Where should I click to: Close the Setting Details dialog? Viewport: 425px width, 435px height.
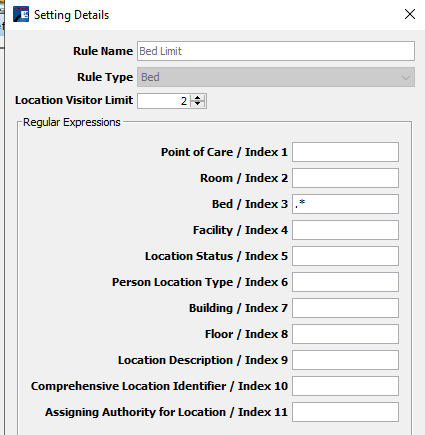coord(410,14)
